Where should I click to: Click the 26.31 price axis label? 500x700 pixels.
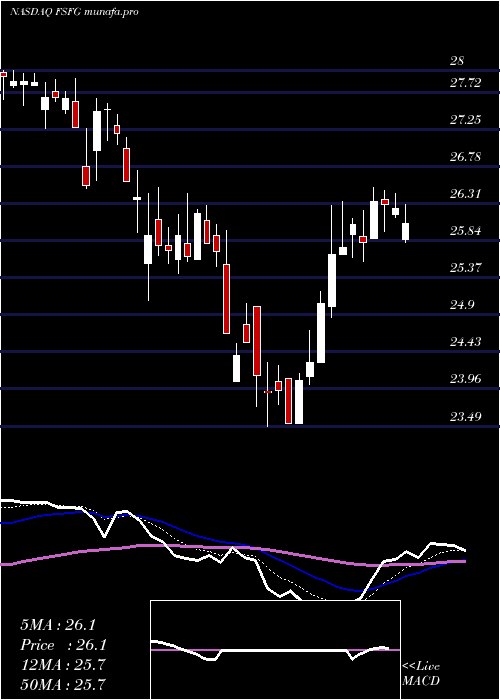[465, 194]
